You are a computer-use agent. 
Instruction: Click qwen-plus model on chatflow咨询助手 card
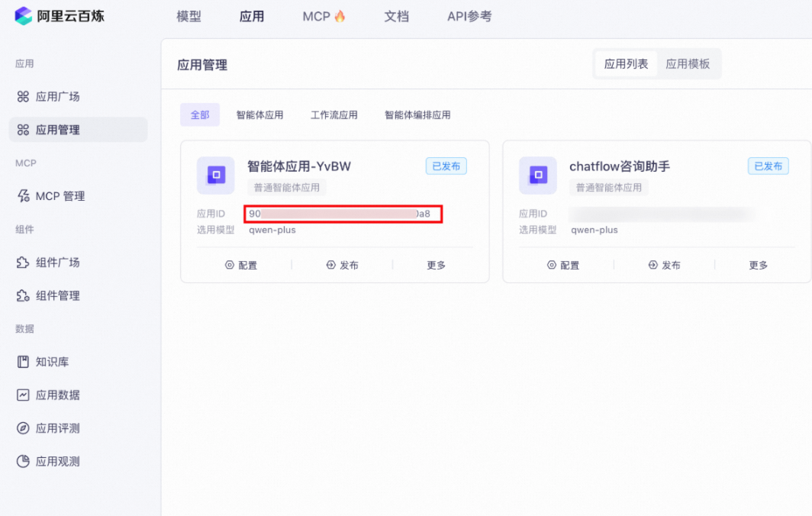[x=594, y=230]
